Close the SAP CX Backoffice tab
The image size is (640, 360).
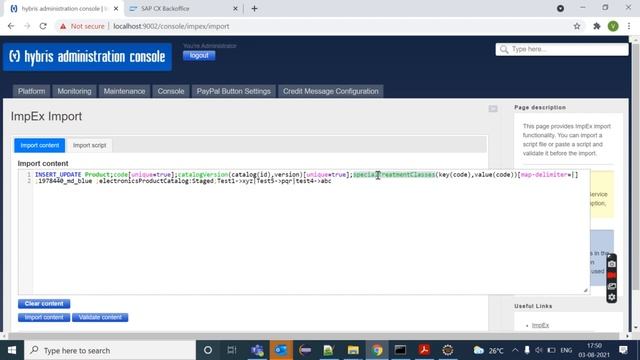pos(235,9)
